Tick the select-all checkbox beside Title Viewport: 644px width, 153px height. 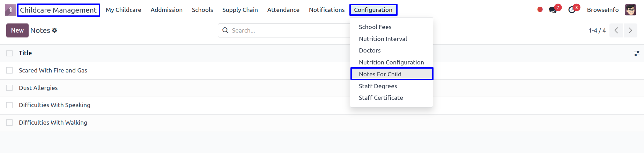click(x=9, y=53)
